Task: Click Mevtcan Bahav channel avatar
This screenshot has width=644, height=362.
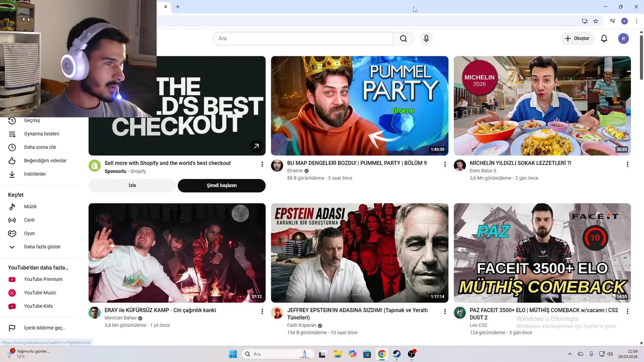Action: (95, 313)
